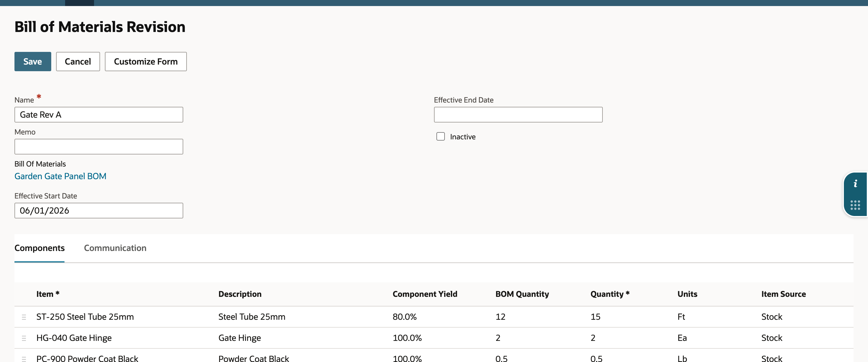The width and height of the screenshot is (868, 362).
Task: Open the Garden Gate Panel BOM link
Action: point(60,176)
